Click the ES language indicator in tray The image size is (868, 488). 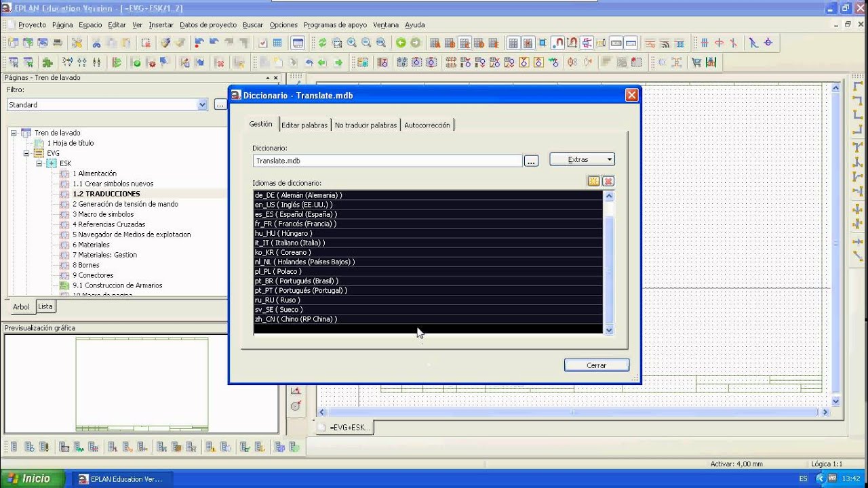(x=803, y=479)
